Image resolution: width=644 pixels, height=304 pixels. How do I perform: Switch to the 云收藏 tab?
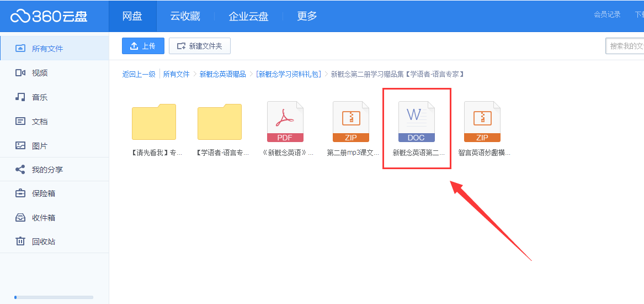(185, 16)
